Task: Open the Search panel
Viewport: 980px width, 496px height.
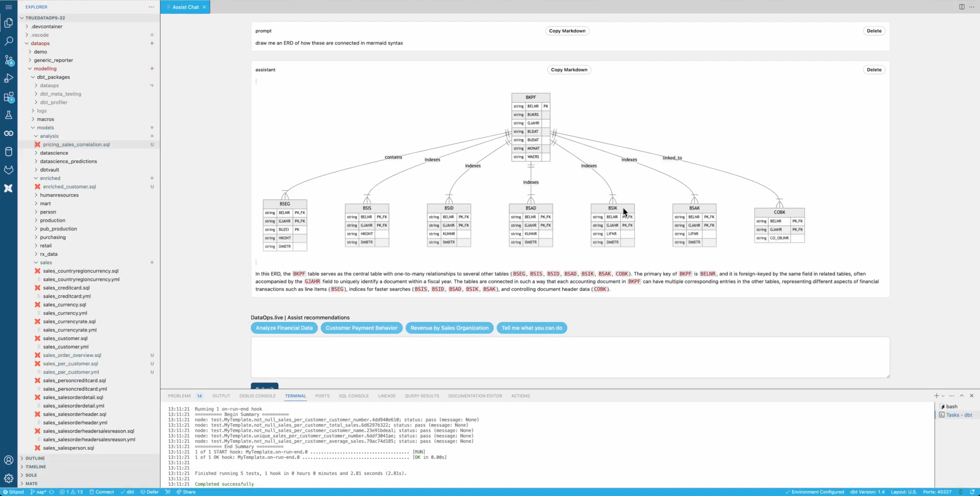Action: (9, 41)
